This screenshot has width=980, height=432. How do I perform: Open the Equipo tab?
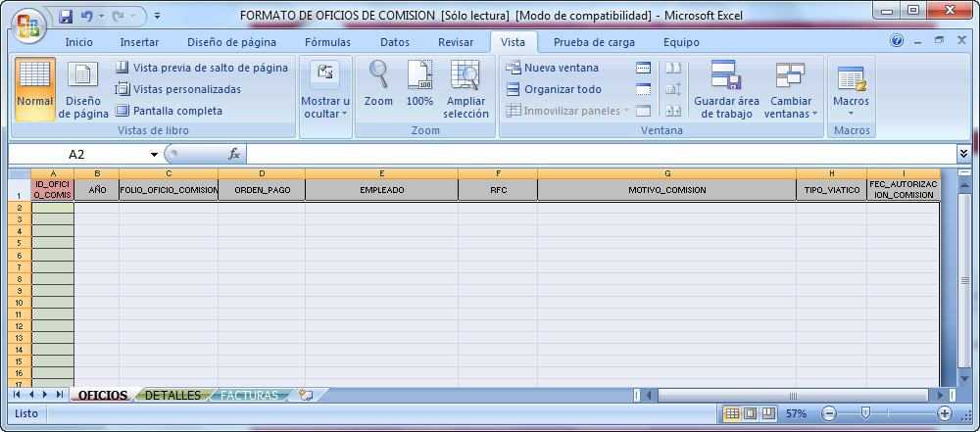tap(681, 42)
